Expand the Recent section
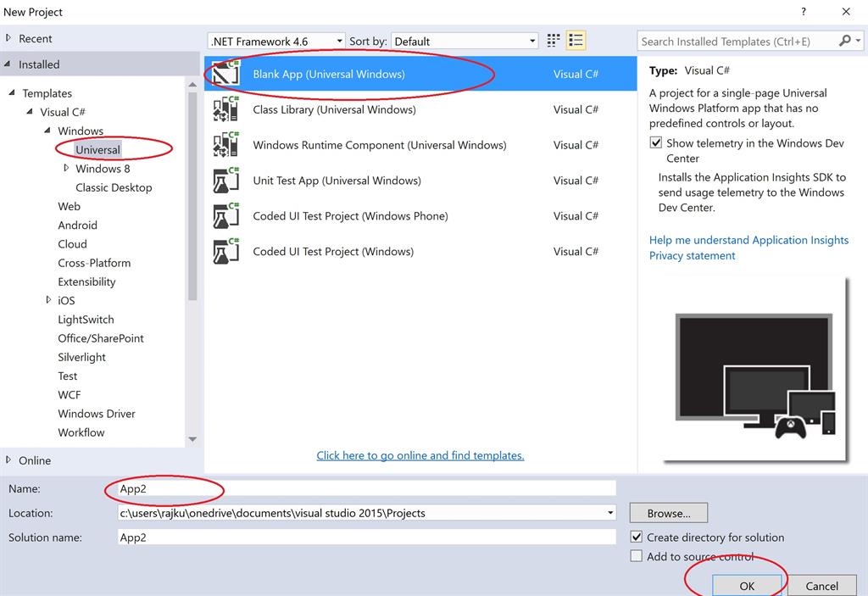The image size is (868, 596). pos(8,38)
